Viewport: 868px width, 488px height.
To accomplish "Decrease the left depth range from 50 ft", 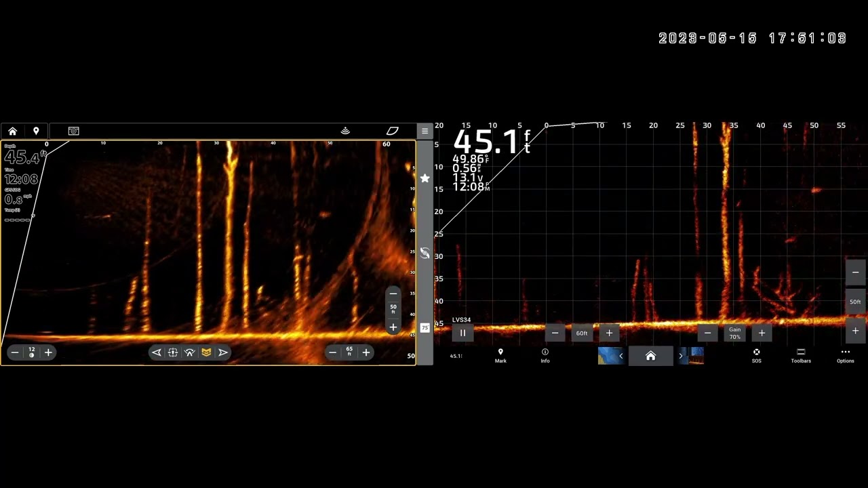I will (393, 293).
